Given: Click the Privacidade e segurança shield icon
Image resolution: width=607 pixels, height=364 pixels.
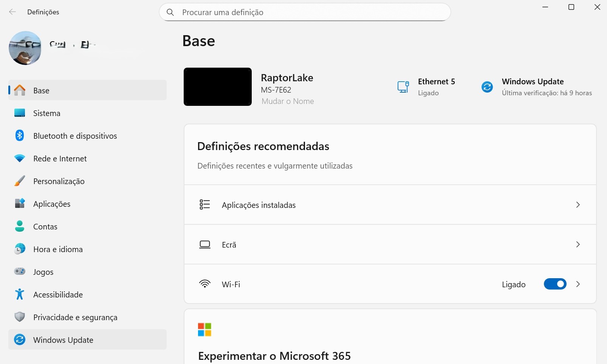Looking at the screenshot, I should click(20, 317).
